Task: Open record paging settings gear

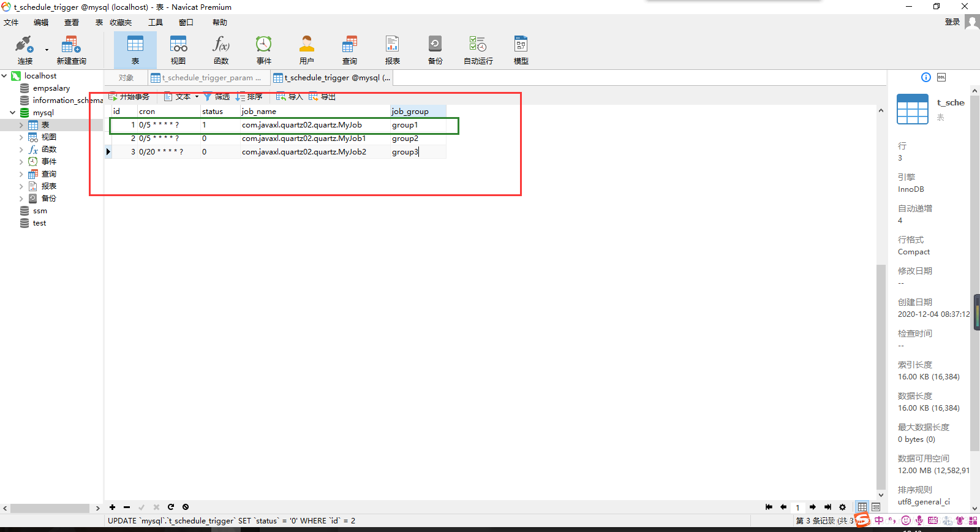Action: point(842,507)
